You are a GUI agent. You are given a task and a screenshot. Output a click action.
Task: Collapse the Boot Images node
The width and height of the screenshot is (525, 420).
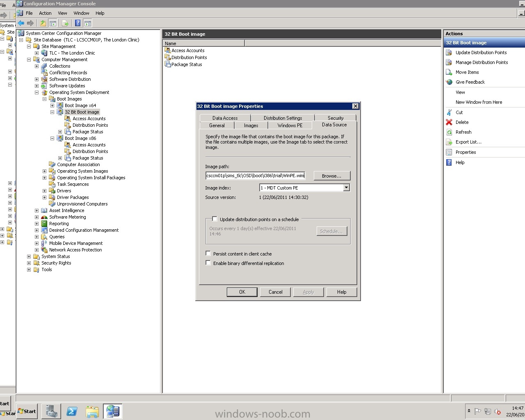point(44,99)
